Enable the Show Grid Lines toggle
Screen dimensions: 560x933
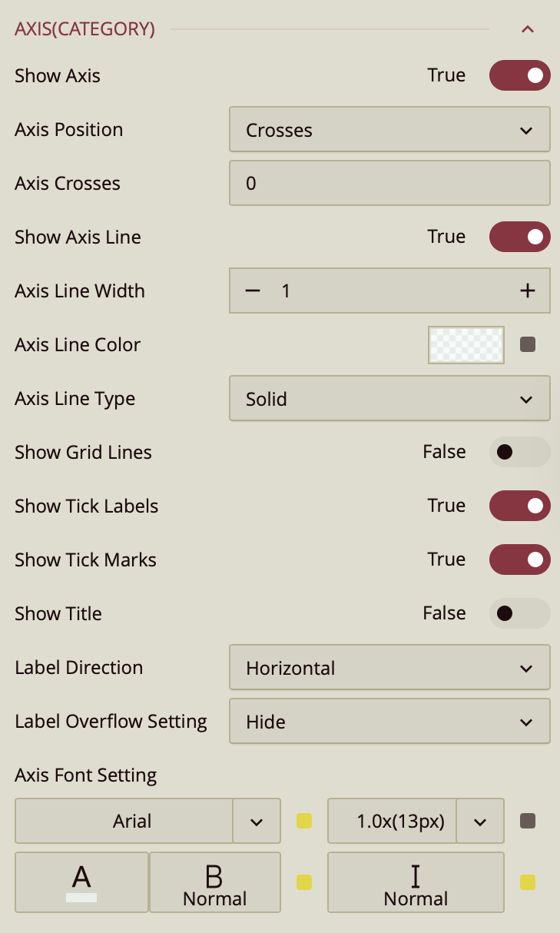point(520,452)
